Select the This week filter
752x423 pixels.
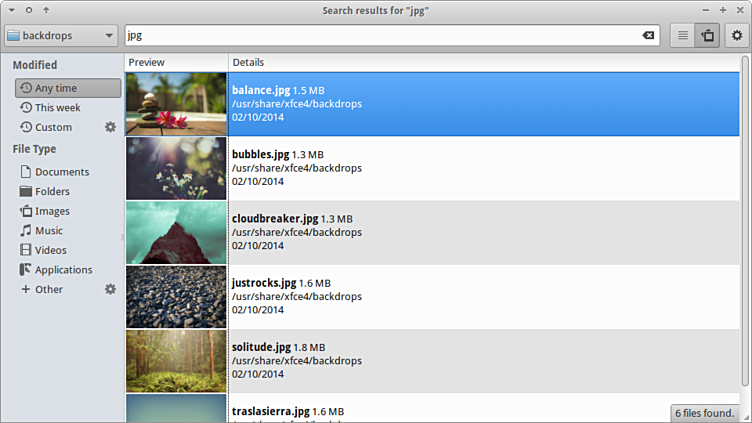[57, 108]
